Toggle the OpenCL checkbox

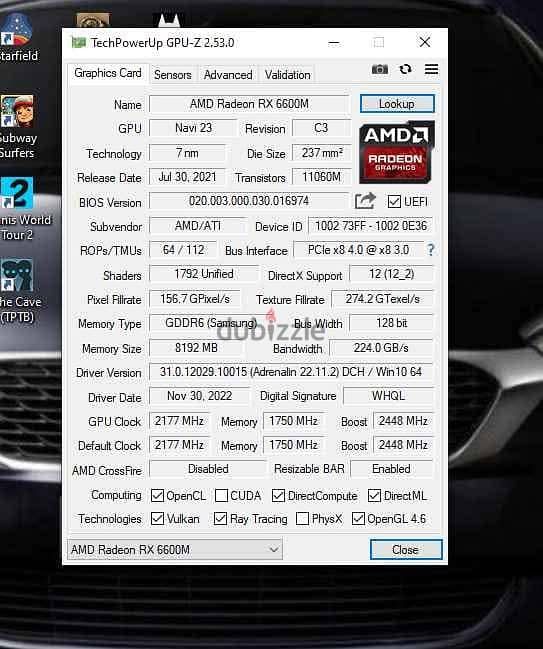[157, 495]
